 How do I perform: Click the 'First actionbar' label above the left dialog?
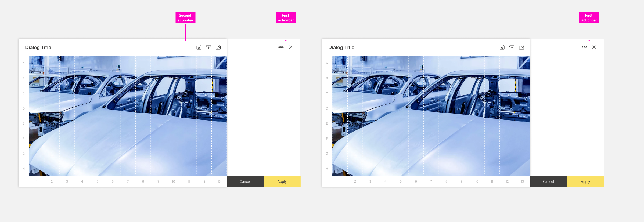[286, 18]
